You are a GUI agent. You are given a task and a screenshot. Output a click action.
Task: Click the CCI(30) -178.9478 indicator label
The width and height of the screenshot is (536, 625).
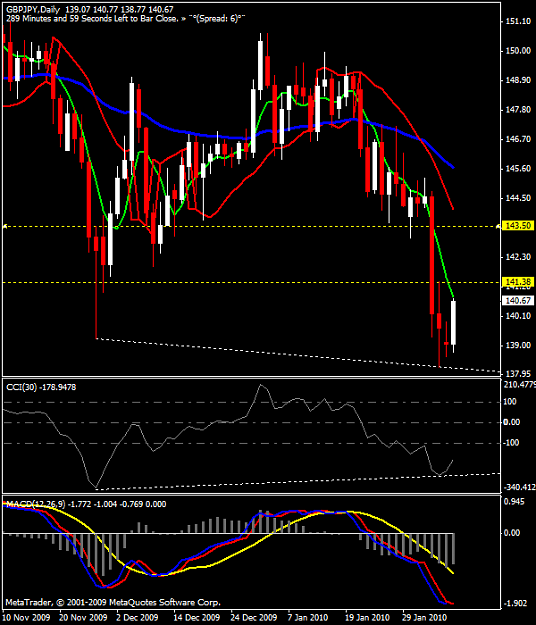coord(41,387)
